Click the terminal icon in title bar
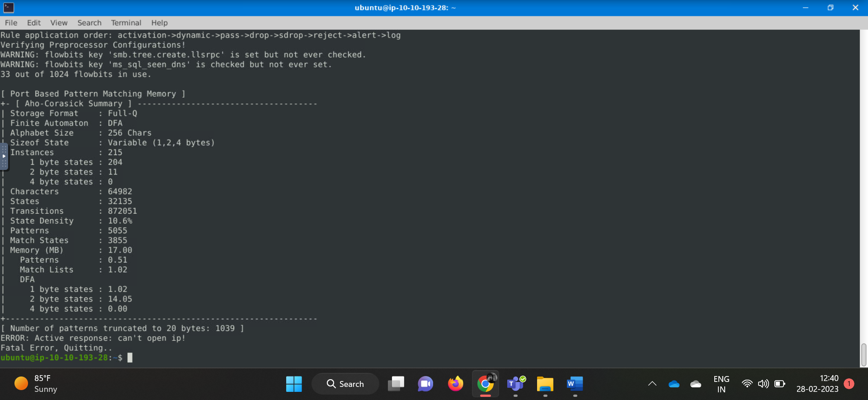The image size is (868, 400). point(9,8)
